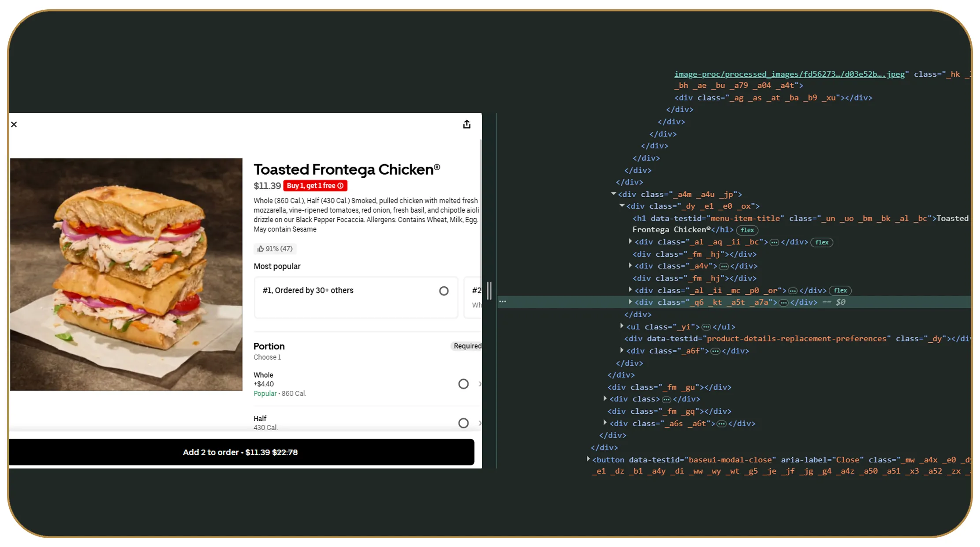The image size is (980, 547).
Task: Click the flex badge next to the h1 closing tag
Action: coord(747,230)
